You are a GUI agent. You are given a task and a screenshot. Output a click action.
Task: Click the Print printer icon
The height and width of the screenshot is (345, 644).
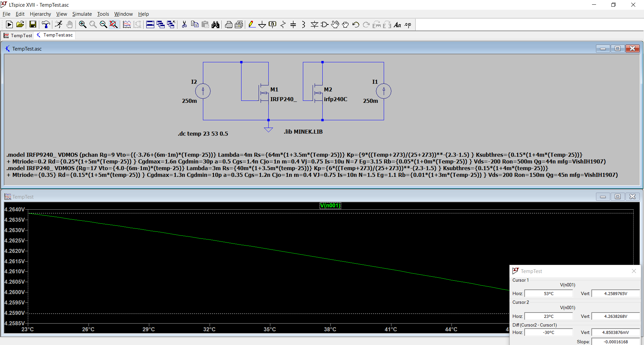point(229,24)
